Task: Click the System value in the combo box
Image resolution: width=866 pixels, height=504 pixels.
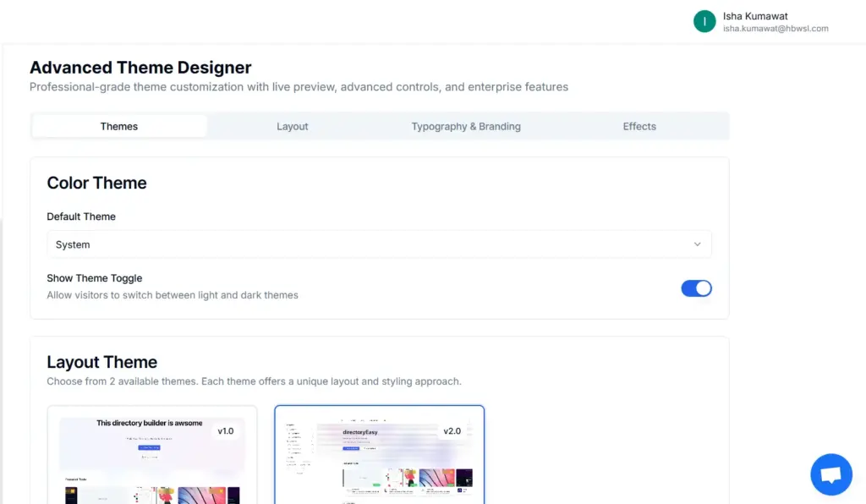Action: point(72,244)
